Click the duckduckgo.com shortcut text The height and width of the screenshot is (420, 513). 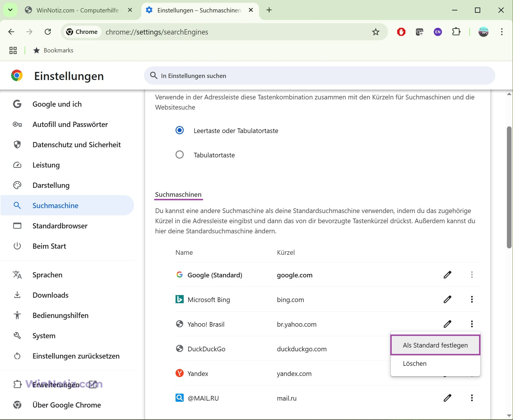coord(302,349)
